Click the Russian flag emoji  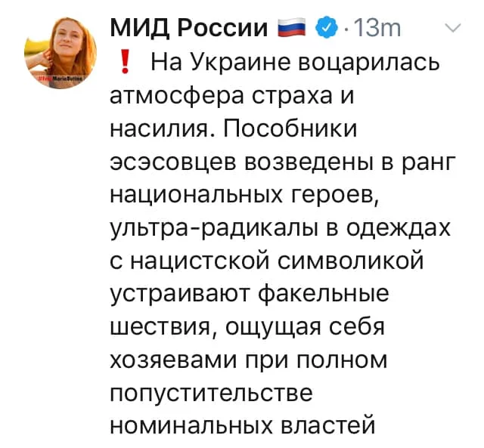click(291, 29)
